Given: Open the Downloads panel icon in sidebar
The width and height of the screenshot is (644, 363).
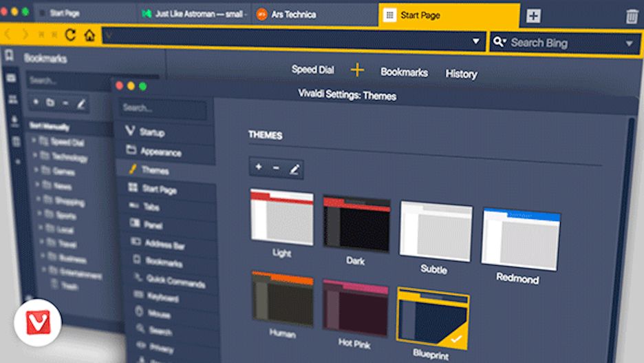Looking at the screenshot, I should [14, 121].
